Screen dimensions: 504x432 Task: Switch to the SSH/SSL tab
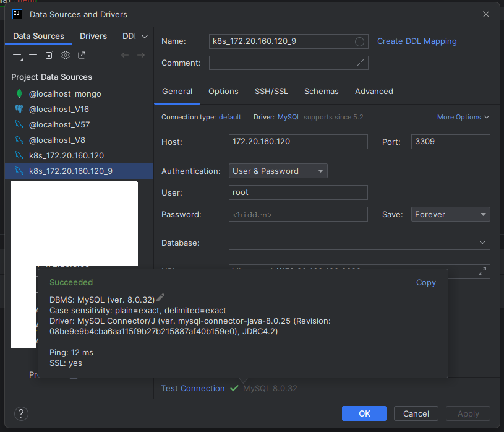point(271,91)
